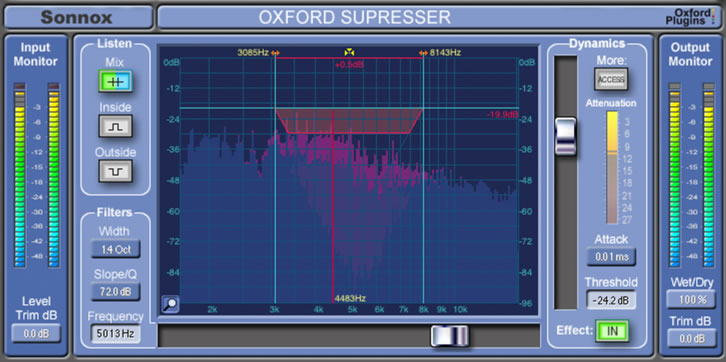The width and height of the screenshot is (726, 362).
Task: Click the vertical threshold fader handle
Action: [566, 136]
